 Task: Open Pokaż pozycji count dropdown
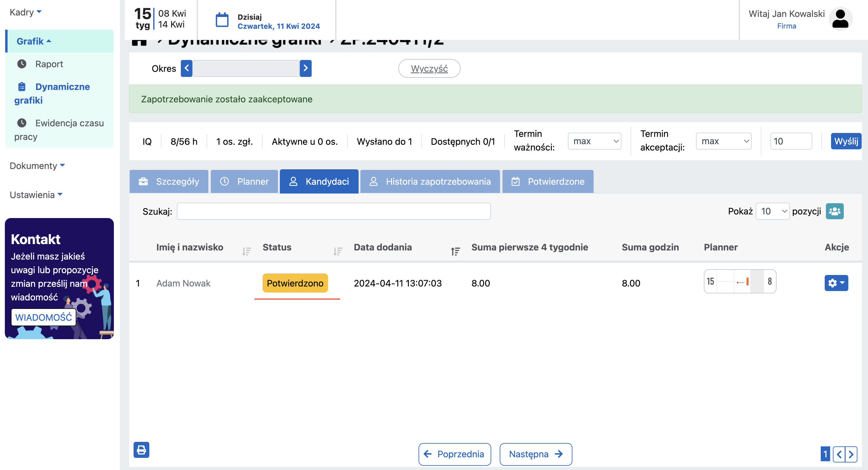coord(772,211)
